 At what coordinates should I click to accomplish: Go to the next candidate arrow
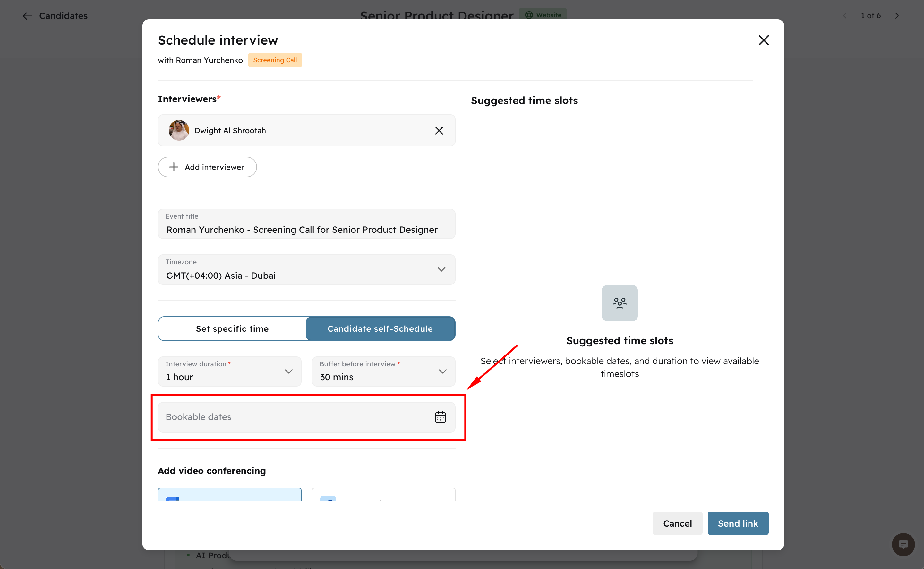pyautogui.click(x=897, y=16)
